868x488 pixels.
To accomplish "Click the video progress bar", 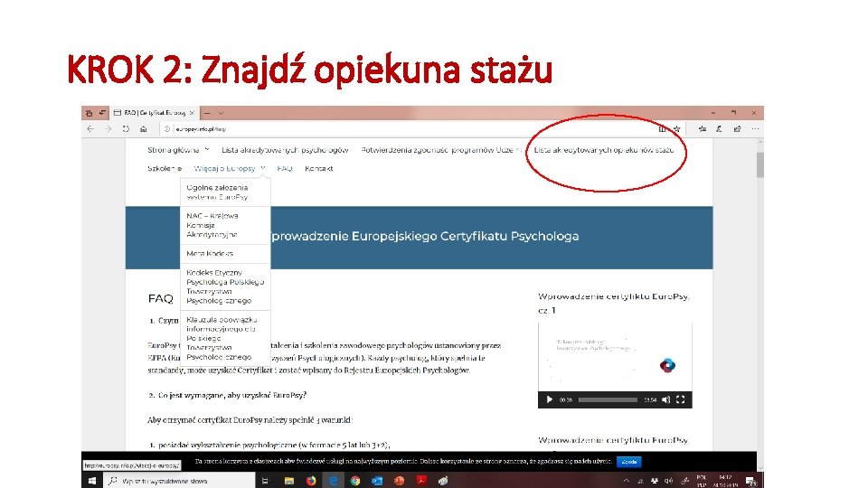I will [608, 399].
